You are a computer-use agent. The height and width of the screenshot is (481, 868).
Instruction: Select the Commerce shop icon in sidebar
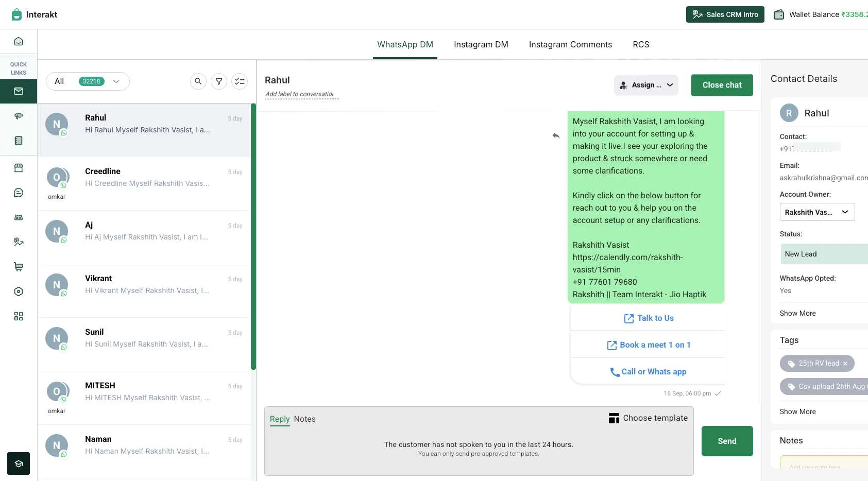coord(19,167)
